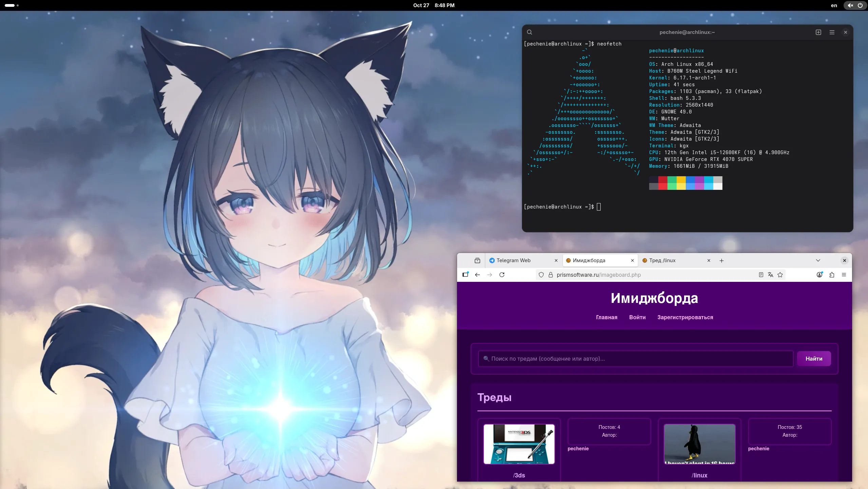Click author pechenie under Постов: 4
This screenshot has height=489, width=868.
point(578,449)
